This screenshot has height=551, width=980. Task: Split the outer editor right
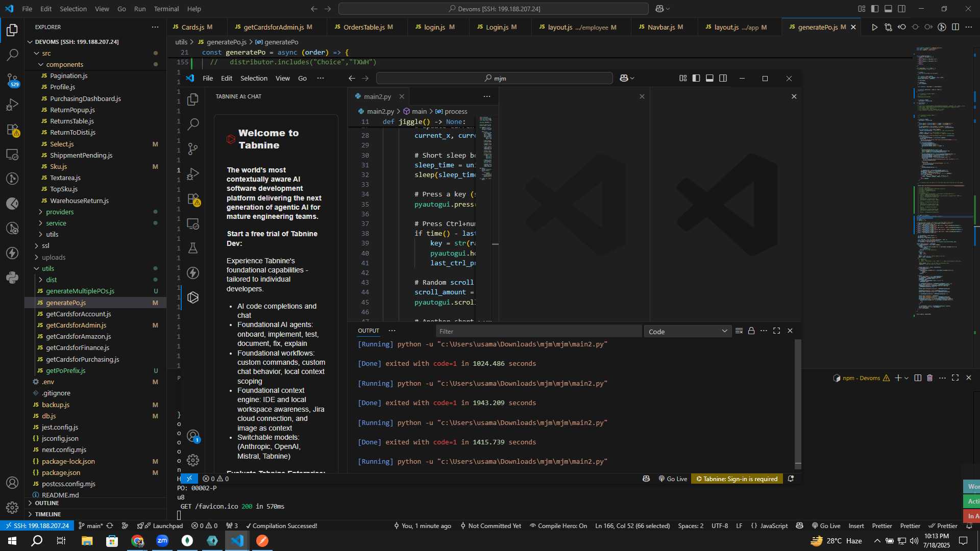[x=955, y=27]
